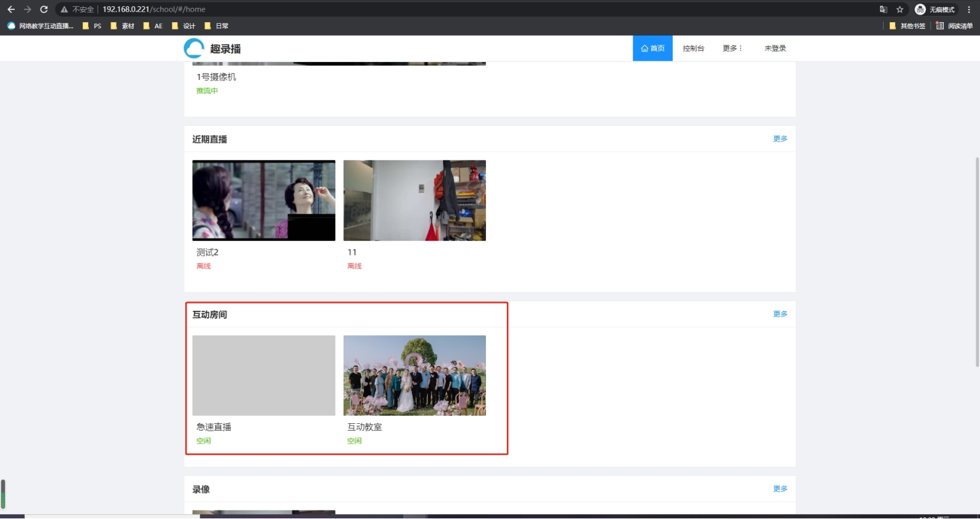Open the 设计 bookmark folder
Image resolution: width=980 pixels, height=519 pixels.
coord(183,26)
